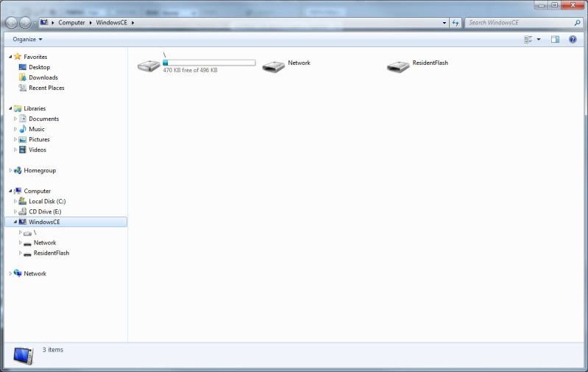
Task: Click the root drive free space bar
Action: (x=209, y=63)
